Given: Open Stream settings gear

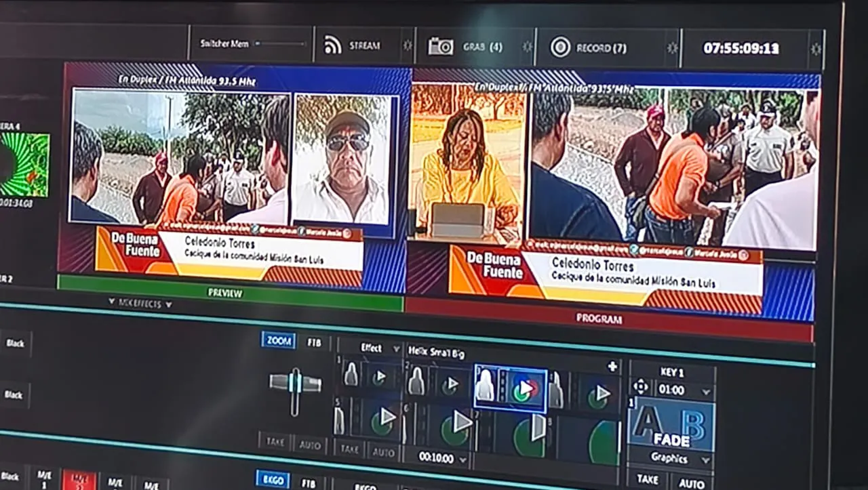Looking at the screenshot, I should [407, 45].
